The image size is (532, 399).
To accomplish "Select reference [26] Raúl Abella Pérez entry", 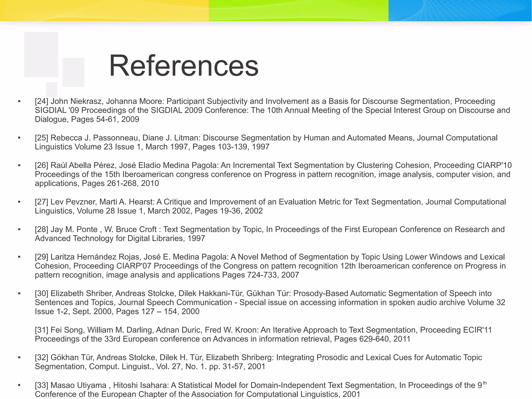I will [x=273, y=174].
